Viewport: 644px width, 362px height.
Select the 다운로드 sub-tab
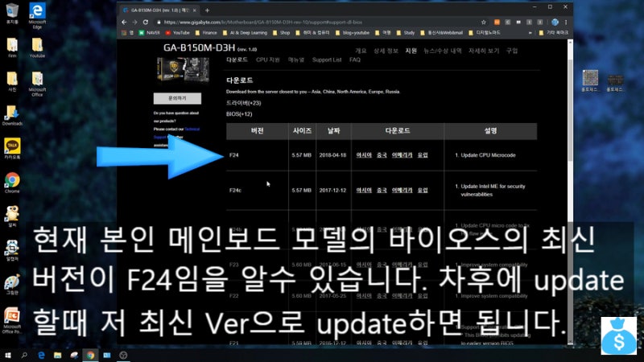tap(237, 60)
